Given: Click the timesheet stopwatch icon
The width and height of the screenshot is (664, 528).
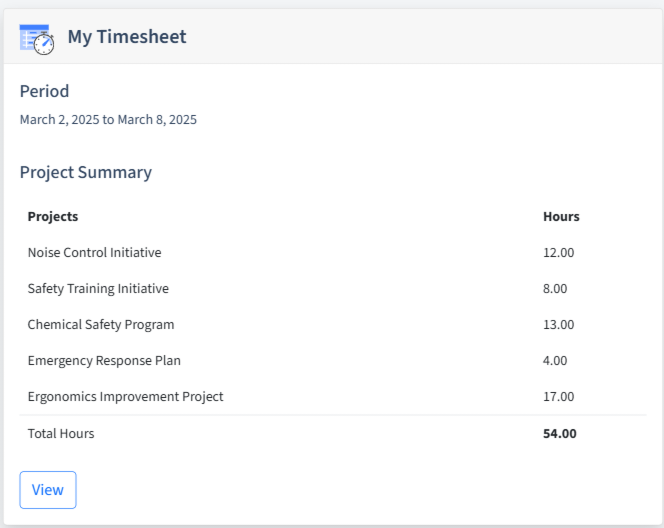Looking at the screenshot, I should tap(37, 39).
